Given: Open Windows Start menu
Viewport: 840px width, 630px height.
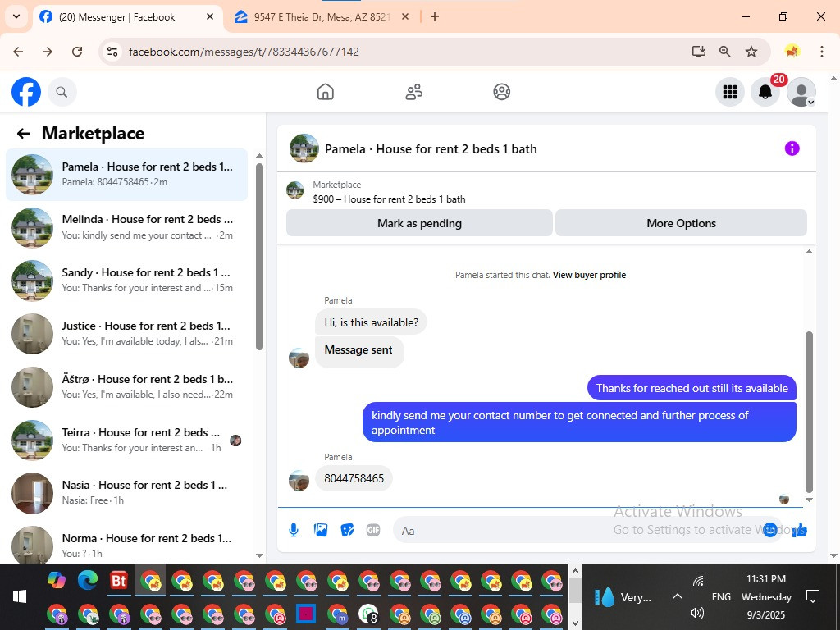Looking at the screenshot, I should click(20, 597).
